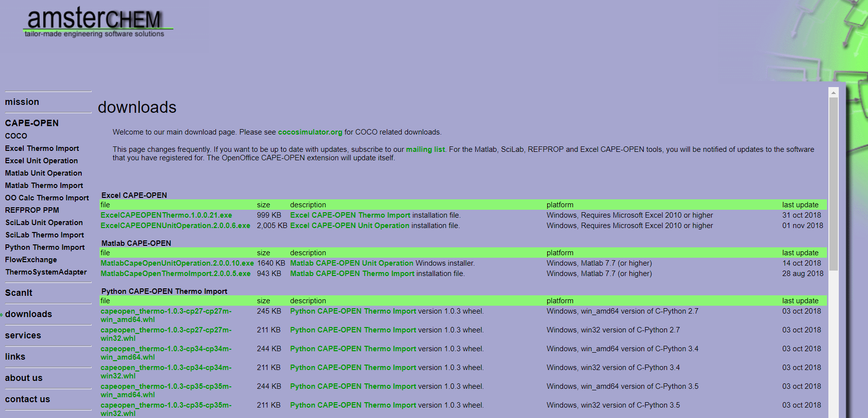Download ExcelCAPEOPENThermo.1.0.0.21.exe
The height and width of the screenshot is (418, 868).
click(x=166, y=215)
